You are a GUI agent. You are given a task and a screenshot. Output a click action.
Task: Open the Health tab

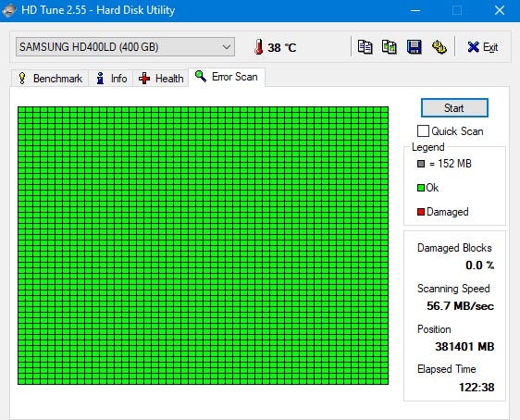point(161,79)
